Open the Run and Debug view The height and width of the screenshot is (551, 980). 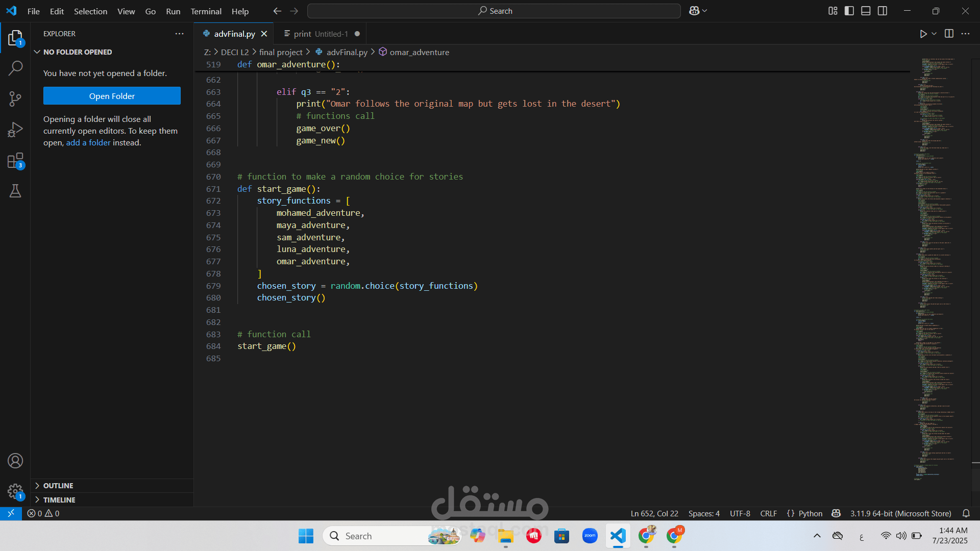(15, 130)
